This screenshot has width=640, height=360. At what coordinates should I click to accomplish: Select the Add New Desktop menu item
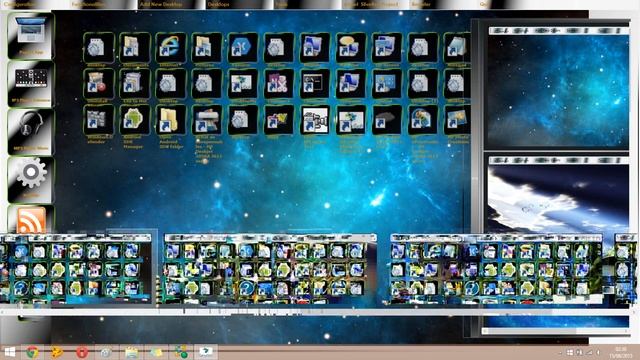[161, 4]
